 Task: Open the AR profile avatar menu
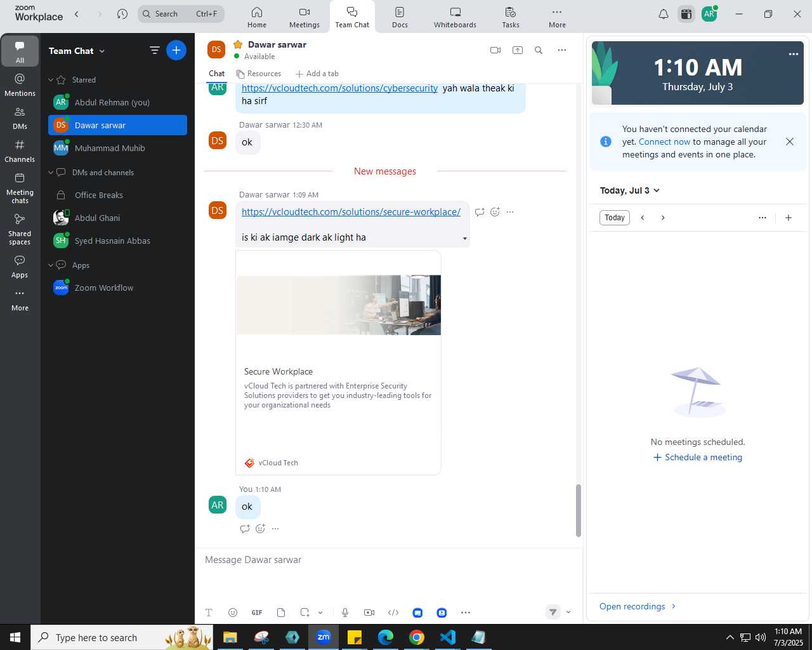click(709, 14)
